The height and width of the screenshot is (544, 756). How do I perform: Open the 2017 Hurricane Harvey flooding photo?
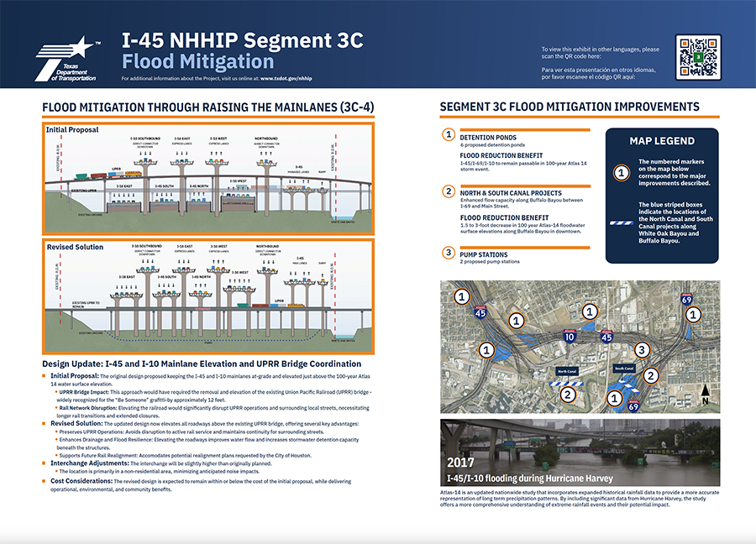click(580, 452)
